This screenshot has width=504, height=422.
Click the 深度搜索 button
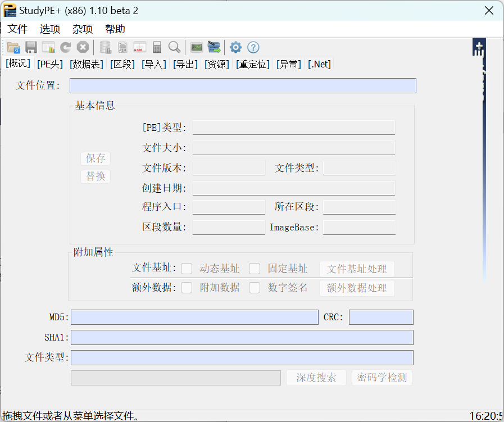(316, 378)
